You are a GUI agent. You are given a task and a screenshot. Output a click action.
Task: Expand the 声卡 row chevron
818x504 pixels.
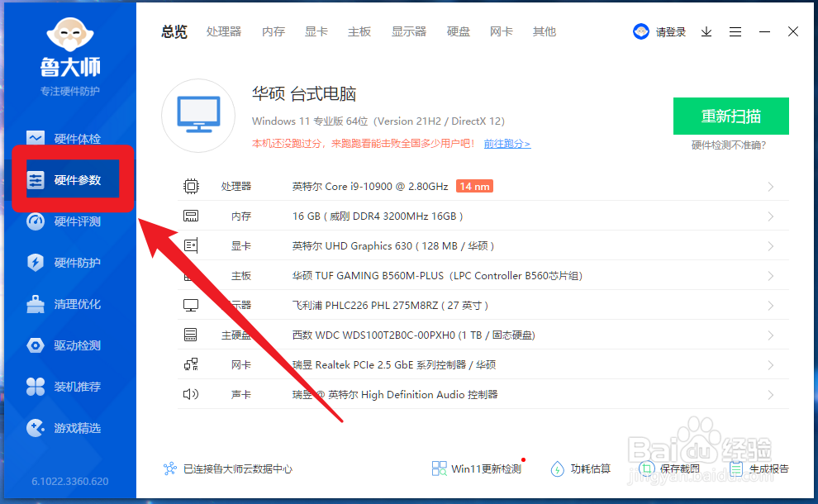tap(771, 395)
